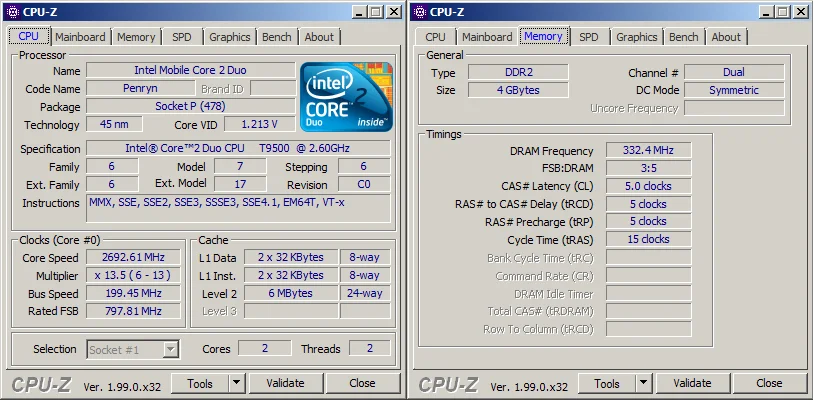Click the memory Type value 'DDR2'
The height and width of the screenshot is (400, 813).
point(518,72)
